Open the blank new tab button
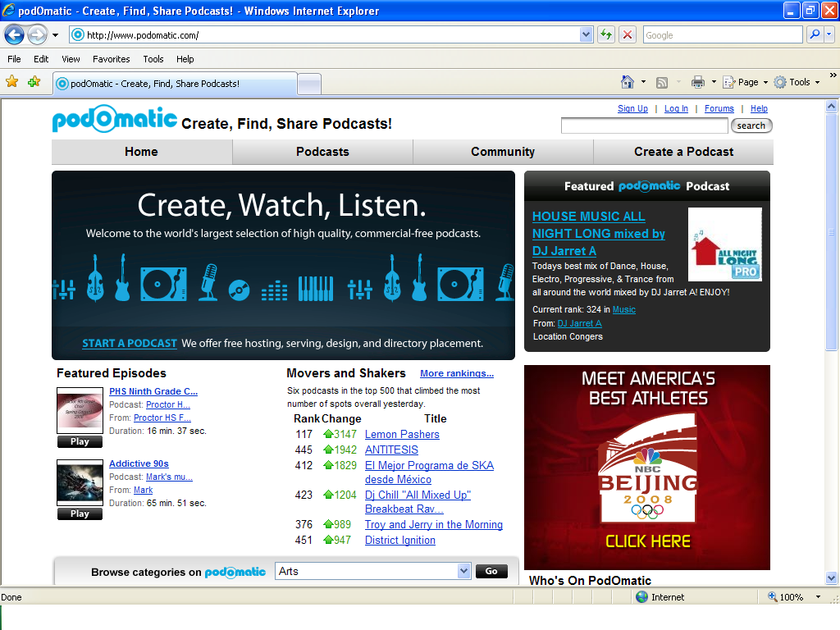840x630 pixels. point(309,84)
